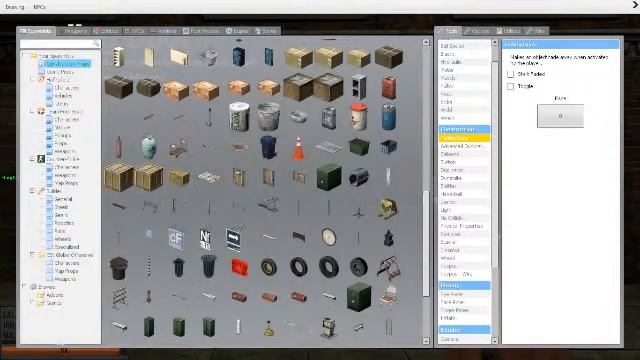Open the Options tab beside Tools

[x=477, y=31]
